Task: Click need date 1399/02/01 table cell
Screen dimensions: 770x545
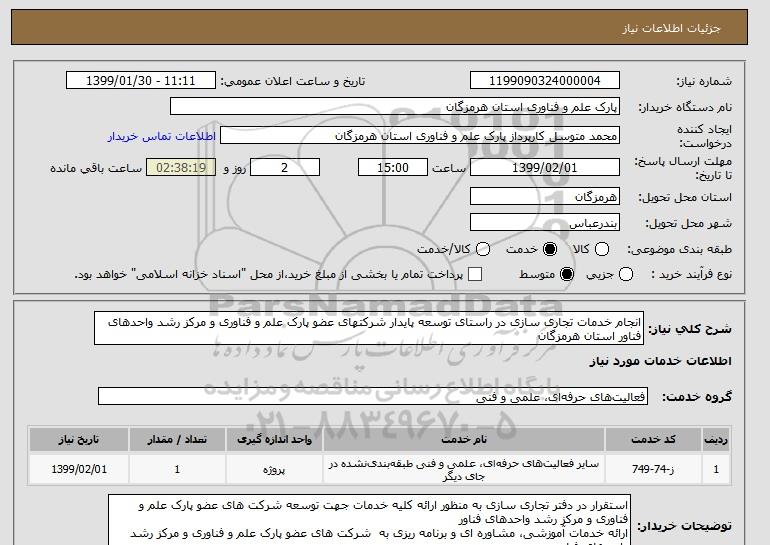Action: tap(79, 469)
